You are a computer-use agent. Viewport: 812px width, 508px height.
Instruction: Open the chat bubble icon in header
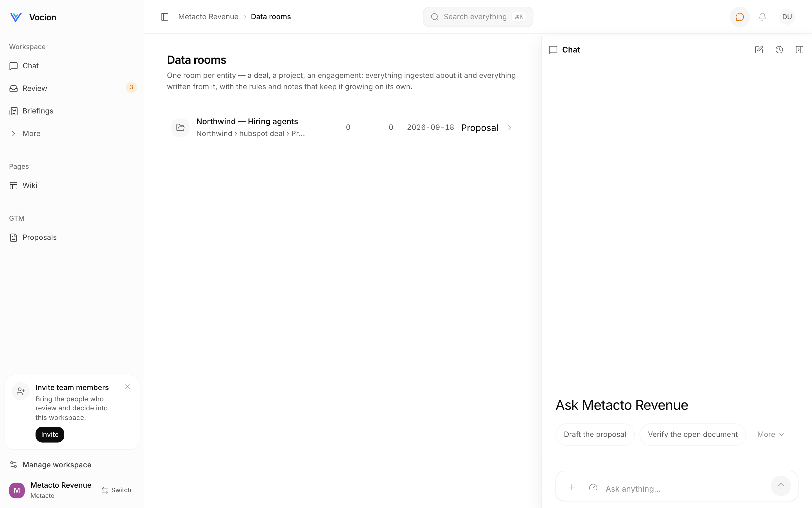pyautogui.click(x=740, y=17)
